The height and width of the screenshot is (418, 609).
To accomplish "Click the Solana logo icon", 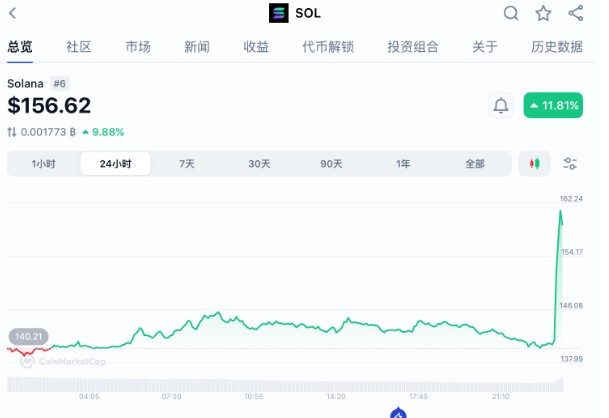I will [279, 13].
